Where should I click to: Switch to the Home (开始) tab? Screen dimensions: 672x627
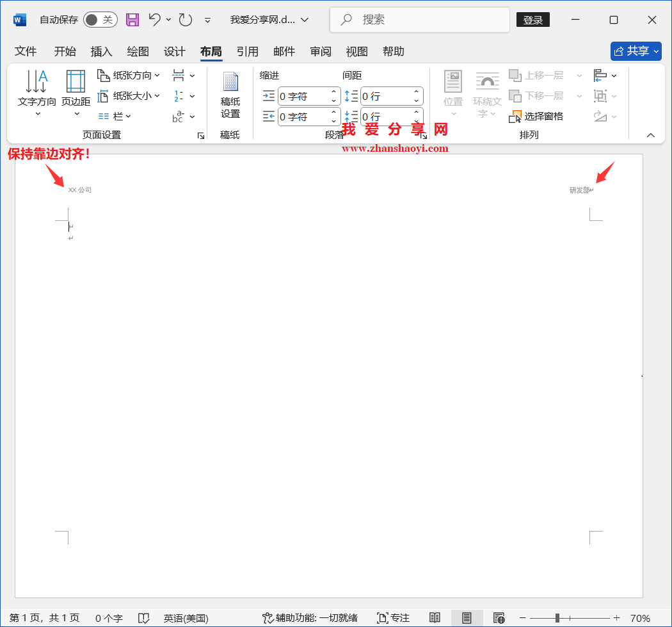(x=65, y=51)
